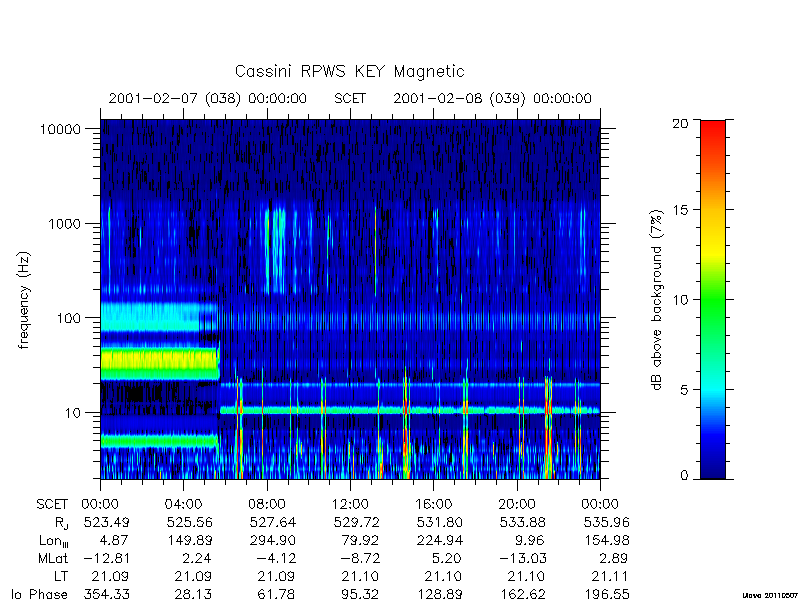This screenshot has width=800, height=600.
Task: Click the "10" label on the color scale
Action: 680,299
